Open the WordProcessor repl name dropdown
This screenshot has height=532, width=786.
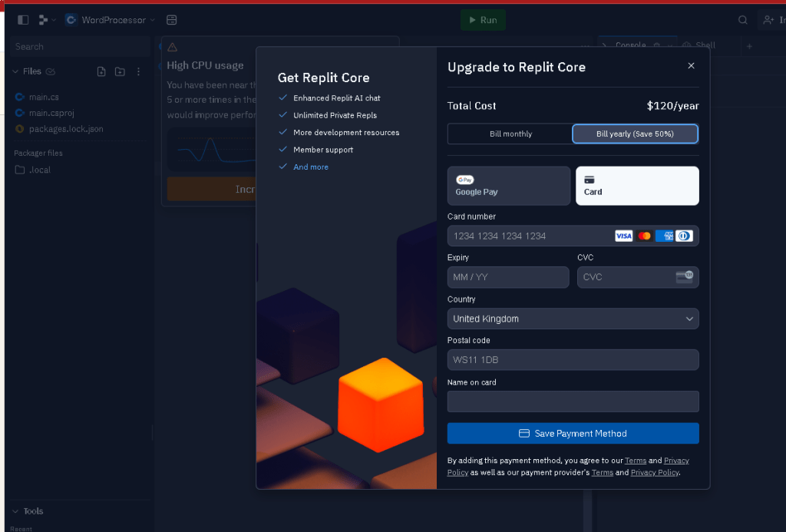point(111,20)
